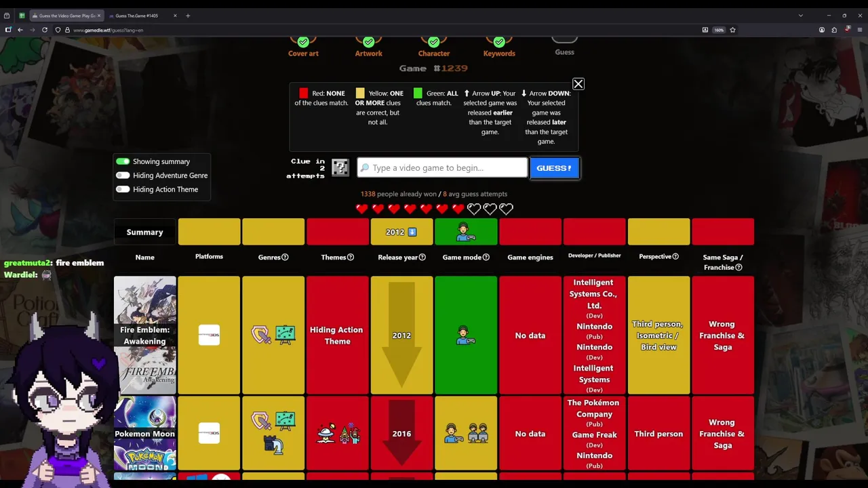Click the save-to-pocket/install app icon
868x488 pixels.
(705, 30)
